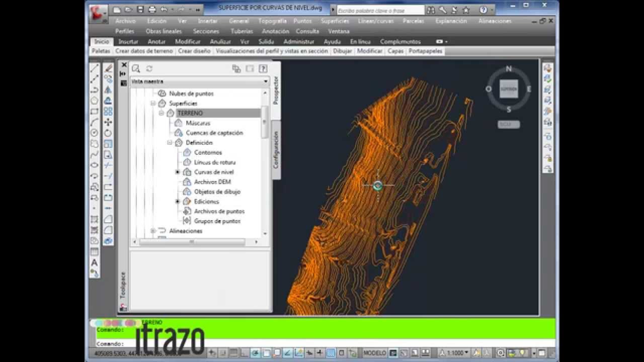
Task: Click the Portapapeles panel button
Action: (426, 51)
